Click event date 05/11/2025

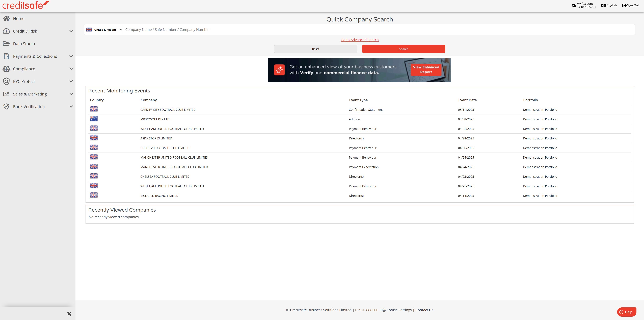tap(466, 110)
